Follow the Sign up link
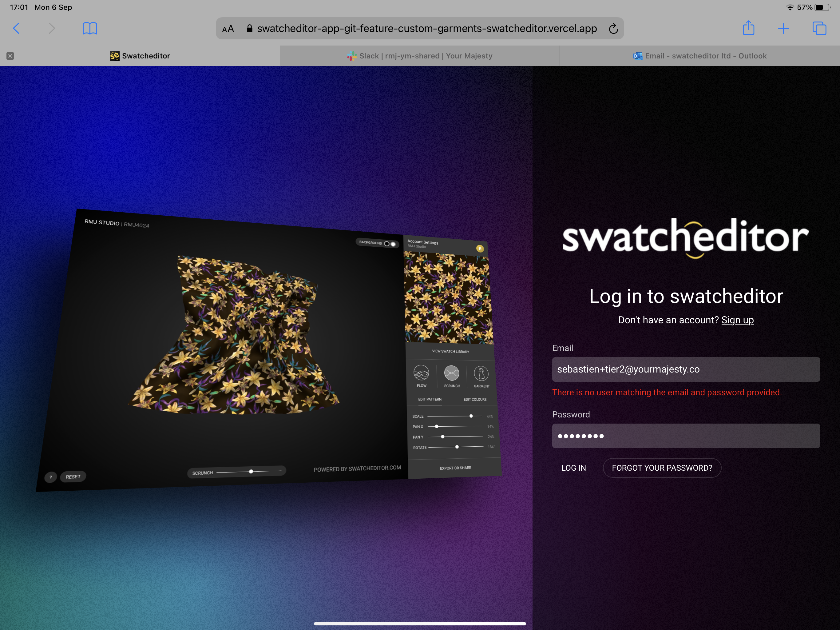 [738, 320]
